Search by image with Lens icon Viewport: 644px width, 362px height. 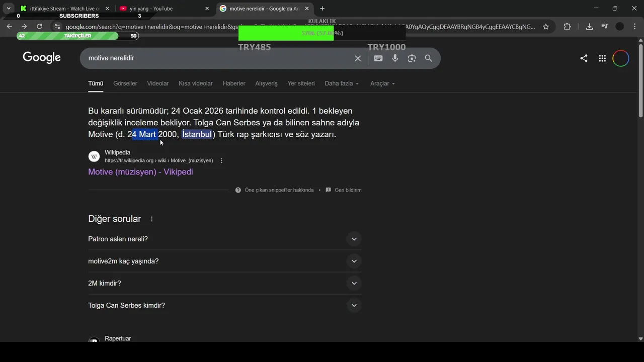coord(412,58)
